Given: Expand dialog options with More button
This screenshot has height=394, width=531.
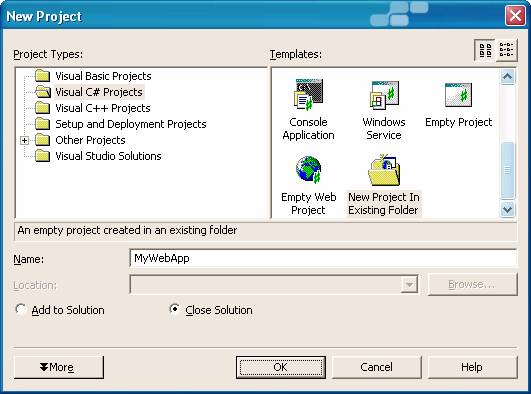Looking at the screenshot, I should click(59, 367).
